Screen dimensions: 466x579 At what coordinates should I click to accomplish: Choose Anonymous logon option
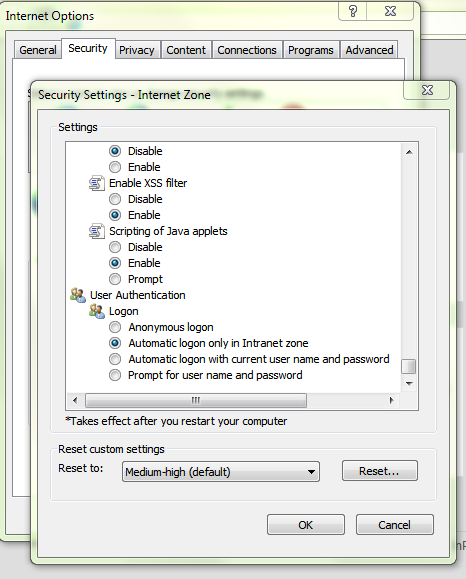tap(115, 327)
